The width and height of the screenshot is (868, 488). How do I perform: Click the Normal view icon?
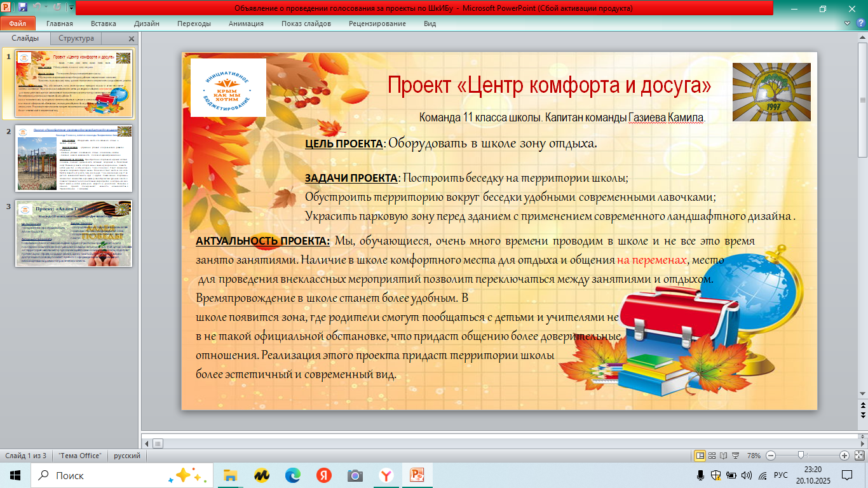point(700,456)
